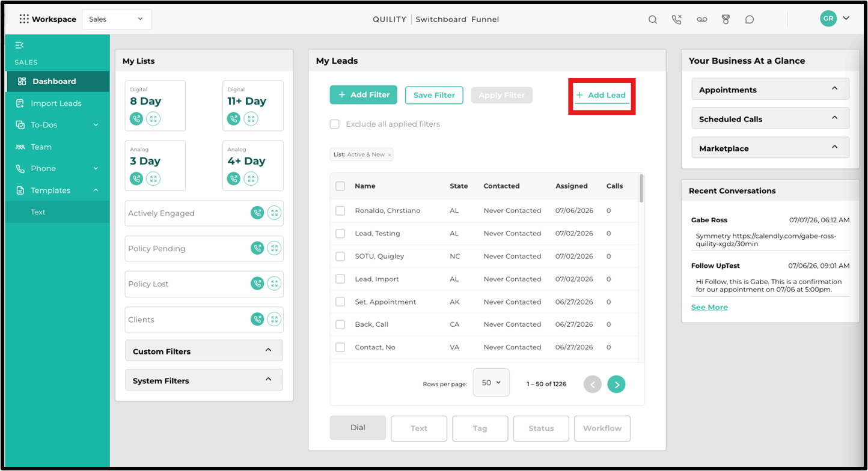The height and width of the screenshot is (471, 868).
Task: Dial the Policy Lost list
Action: click(x=257, y=284)
